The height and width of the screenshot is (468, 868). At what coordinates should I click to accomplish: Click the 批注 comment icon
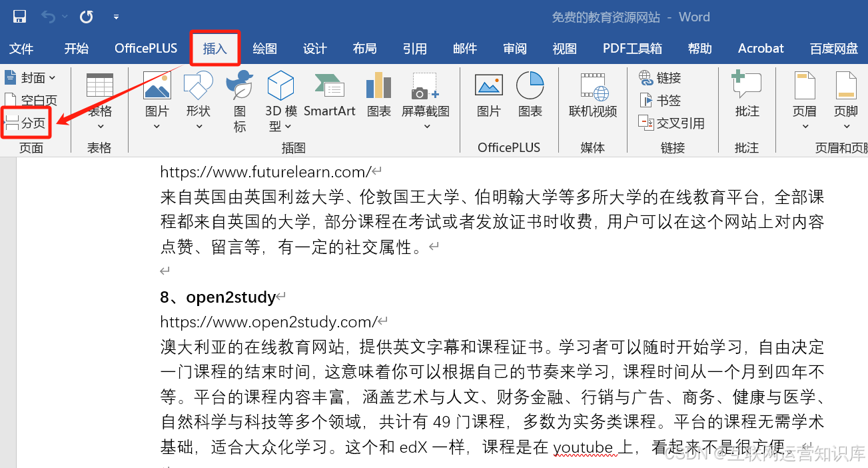tap(747, 85)
